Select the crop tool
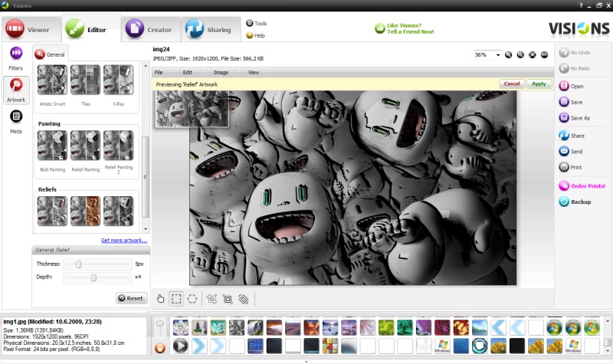Viewport: 613px width, 364px height. click(211, 299)
